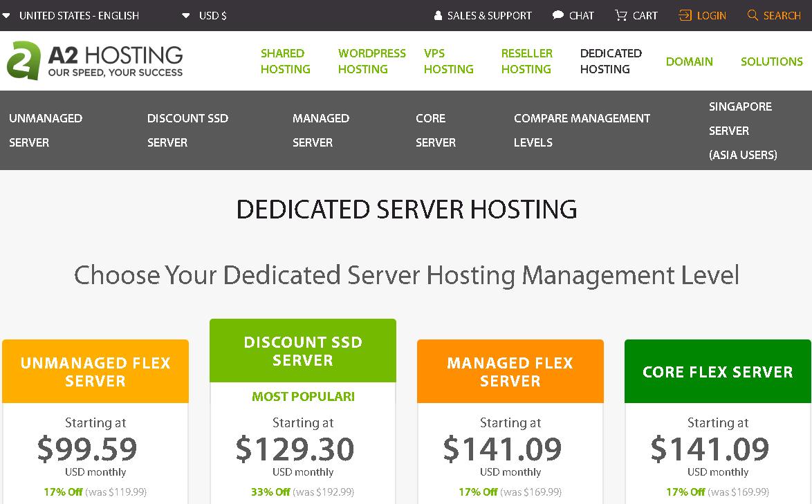The width and height of the screenshot is (812, 504).
Task: Click the Cart text link
Action: [x=645, y=15]
